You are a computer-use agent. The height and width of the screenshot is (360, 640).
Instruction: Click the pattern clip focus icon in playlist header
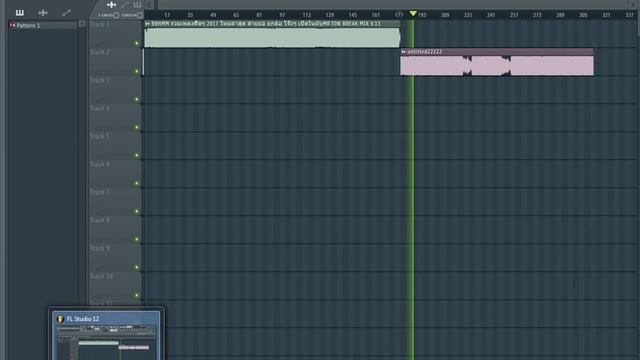tap(137, 4)
